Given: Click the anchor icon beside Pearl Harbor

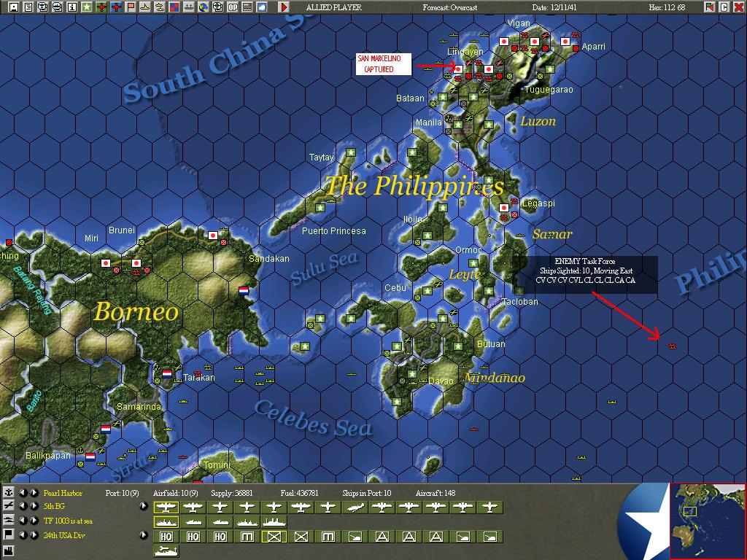Looking at the screenshot, I should (8, 493).
